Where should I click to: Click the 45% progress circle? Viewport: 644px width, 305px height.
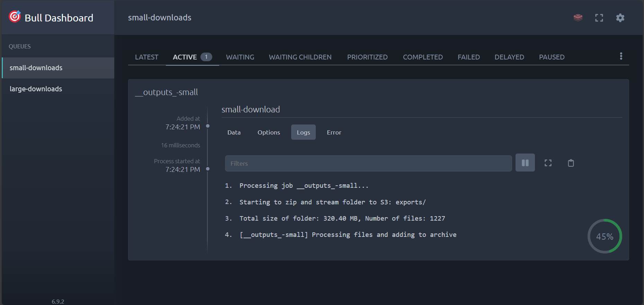[605, 237]
